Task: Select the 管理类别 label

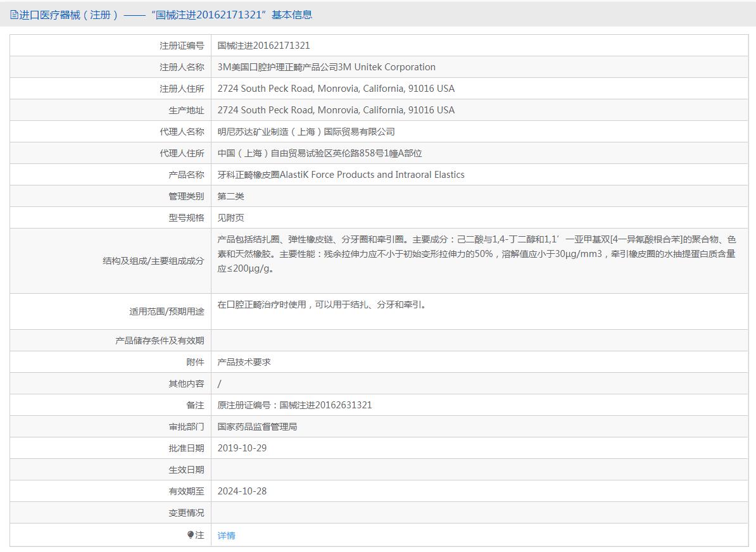Action: (186, 196)
